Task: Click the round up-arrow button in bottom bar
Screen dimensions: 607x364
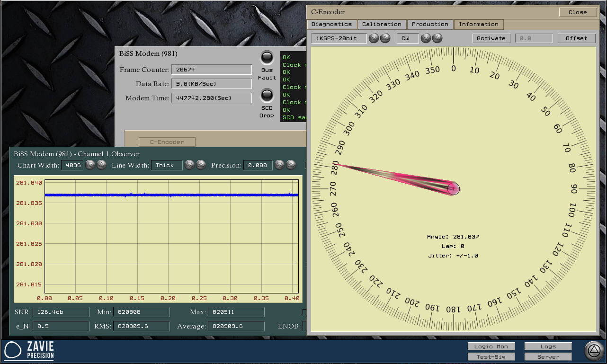Action: (x=594, y=351)
